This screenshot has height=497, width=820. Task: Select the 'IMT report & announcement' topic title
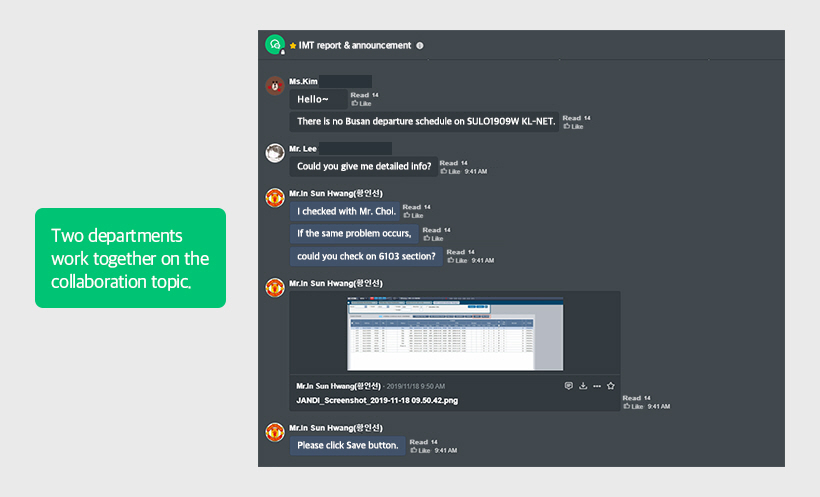click(x=355, y=46)
